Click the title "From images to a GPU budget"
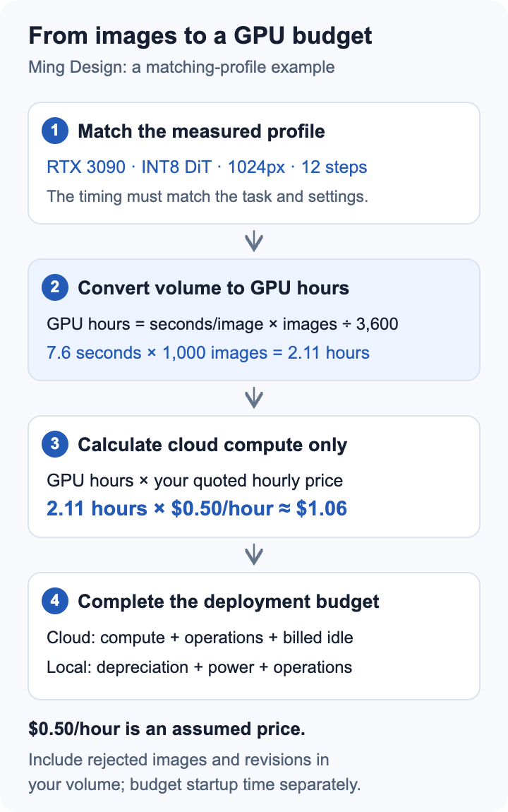508x812 pixels. (200, 37)
